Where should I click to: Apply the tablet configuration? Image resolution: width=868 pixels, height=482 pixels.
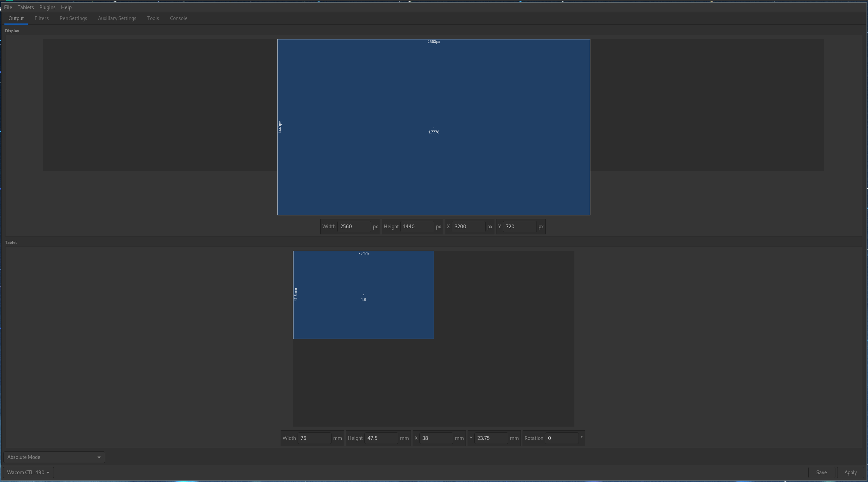850,472
